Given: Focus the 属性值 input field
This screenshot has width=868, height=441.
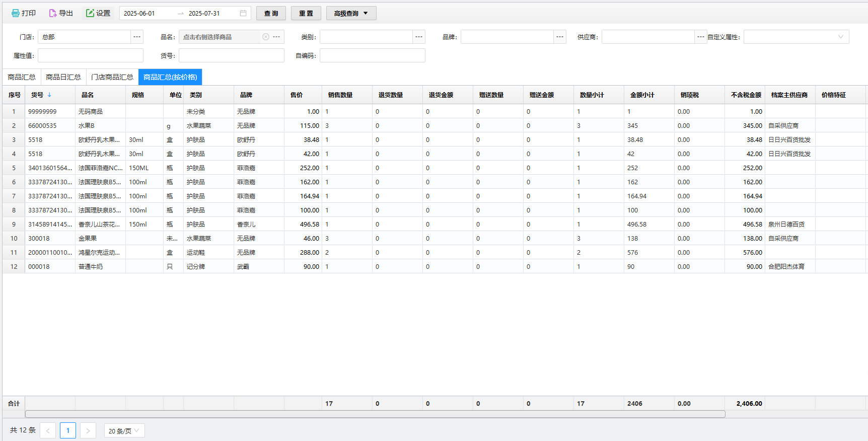Looking at the screenshot, I should [91, 55].
